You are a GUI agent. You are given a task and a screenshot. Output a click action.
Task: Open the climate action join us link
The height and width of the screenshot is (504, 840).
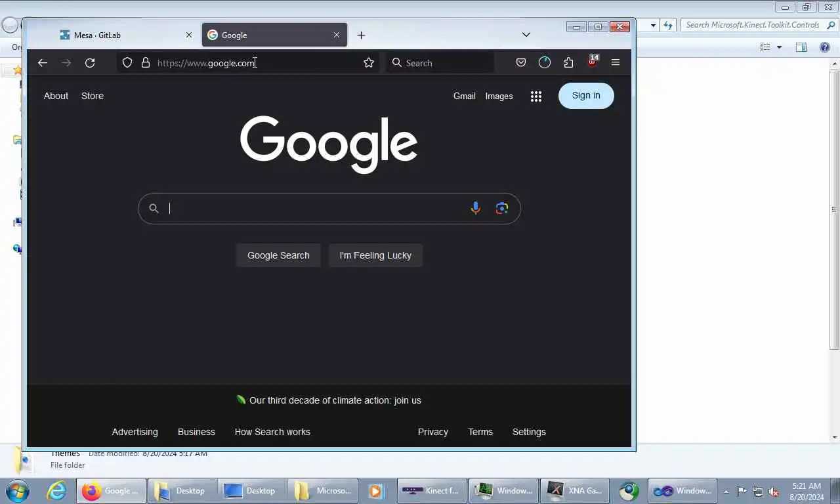coord(335,400)
